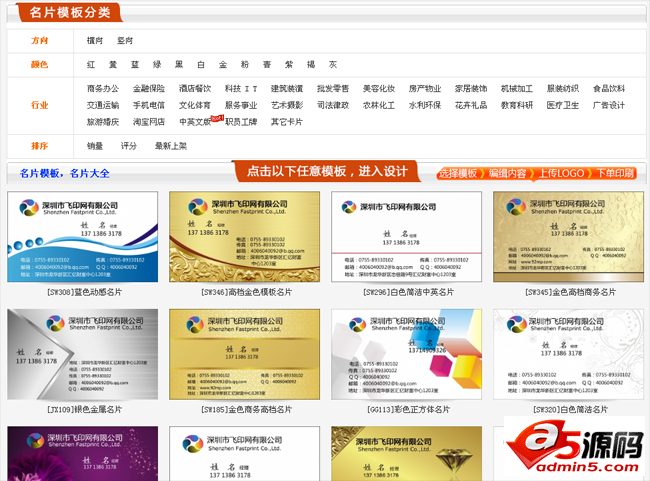The height and width of the screenshot is (481, 650).
Task: Sort templates by 评分
Action: coord(129,146)
